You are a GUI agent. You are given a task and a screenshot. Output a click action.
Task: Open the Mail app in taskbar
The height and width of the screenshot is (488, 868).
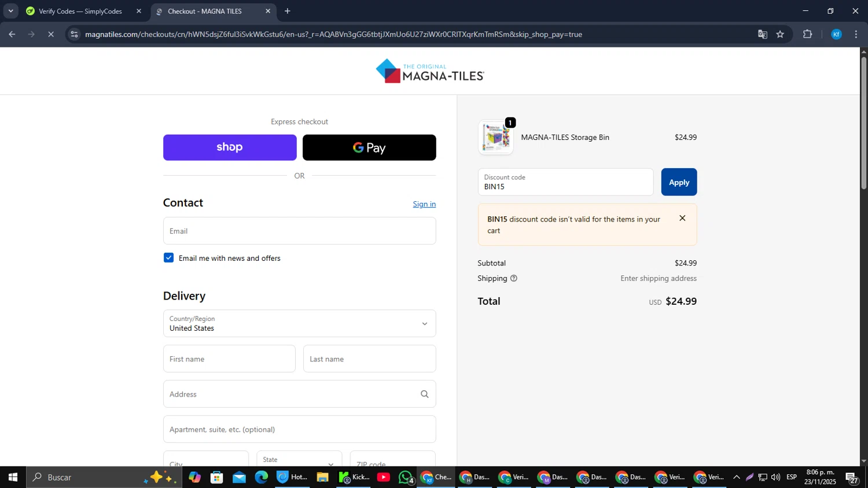[239, 477]
